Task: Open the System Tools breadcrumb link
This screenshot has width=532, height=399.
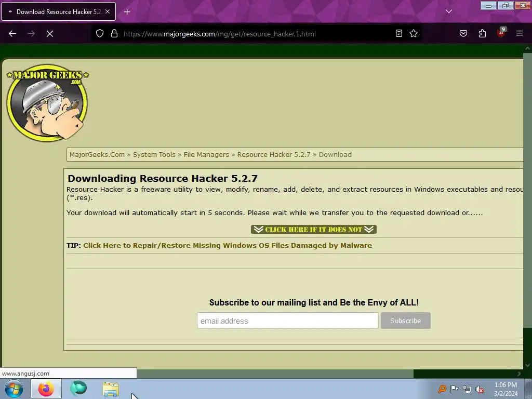Action: (154, 155)
